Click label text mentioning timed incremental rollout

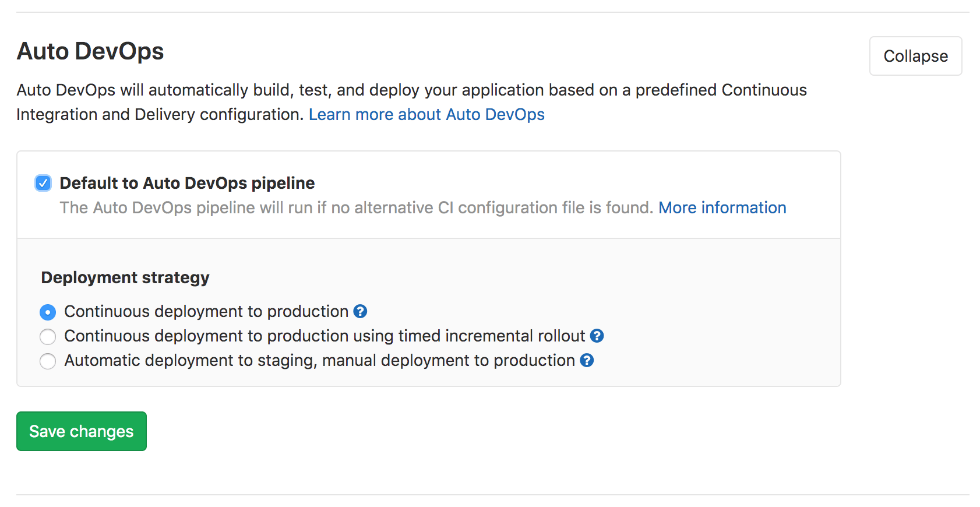coord(325,336)
